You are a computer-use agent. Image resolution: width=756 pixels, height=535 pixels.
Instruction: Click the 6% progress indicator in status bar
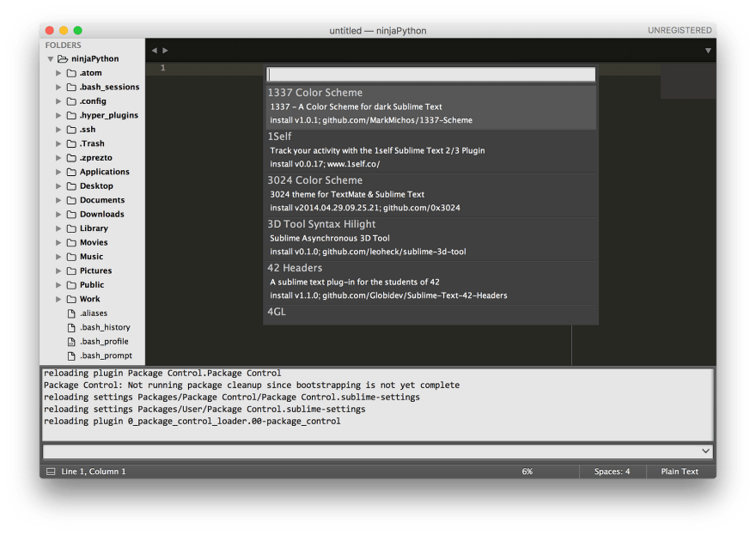click(x=527, y=471)
